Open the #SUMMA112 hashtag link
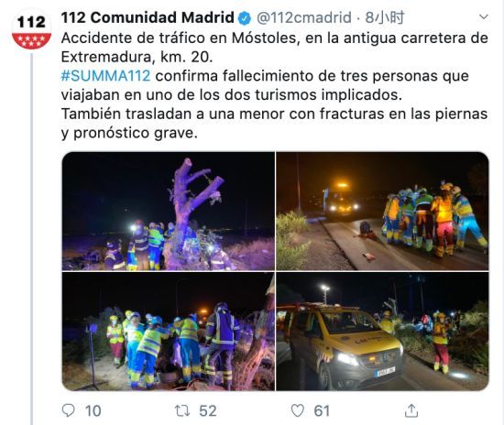This screenshot has height=425, width=504. click(105, 76)
